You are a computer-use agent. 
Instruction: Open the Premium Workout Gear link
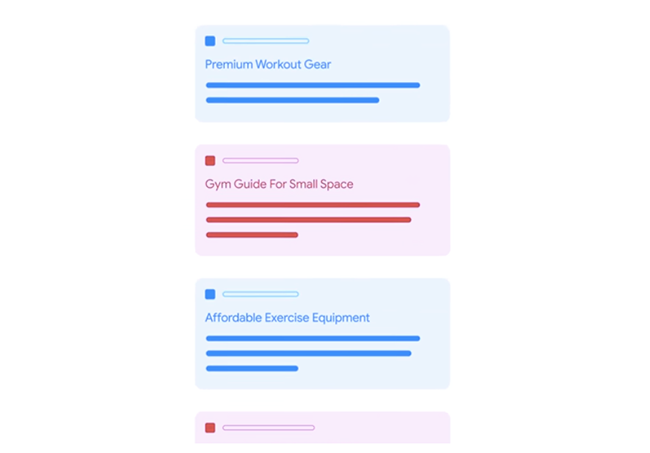point(268,64)
